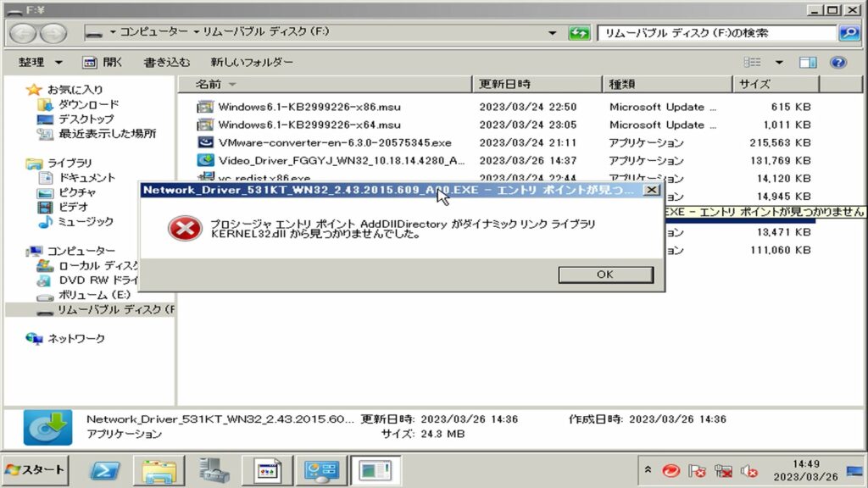Open ピクチャ library
The image size is (868, 488).
(x=77, y=192)
